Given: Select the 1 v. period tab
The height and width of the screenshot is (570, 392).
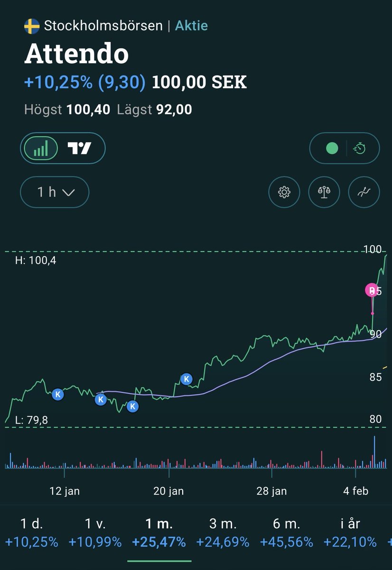Looking at the screenshot, I should 95,532.
